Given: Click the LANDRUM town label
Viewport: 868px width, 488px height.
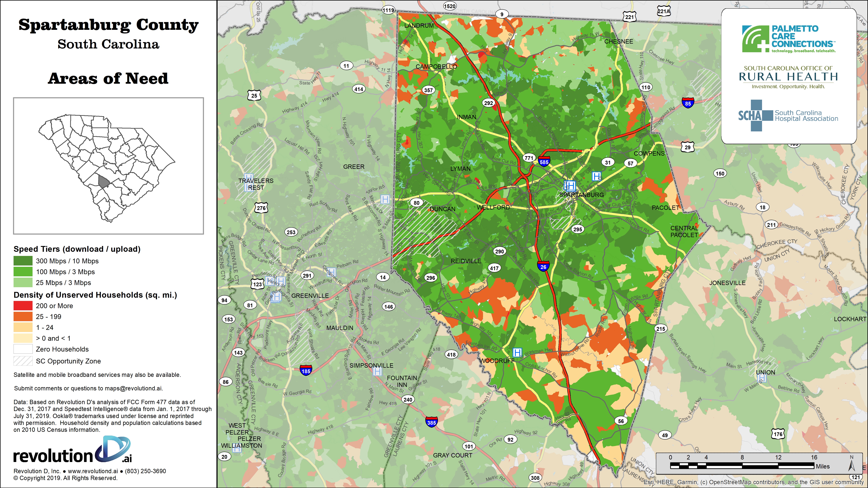Looking at the screenshot, I should pos(419,25).
